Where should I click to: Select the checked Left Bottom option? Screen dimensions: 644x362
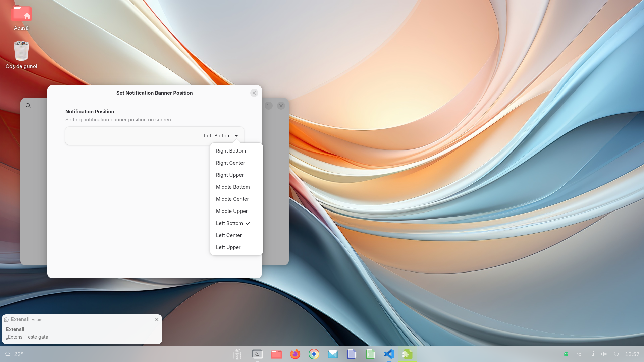(x=229, y=223)
